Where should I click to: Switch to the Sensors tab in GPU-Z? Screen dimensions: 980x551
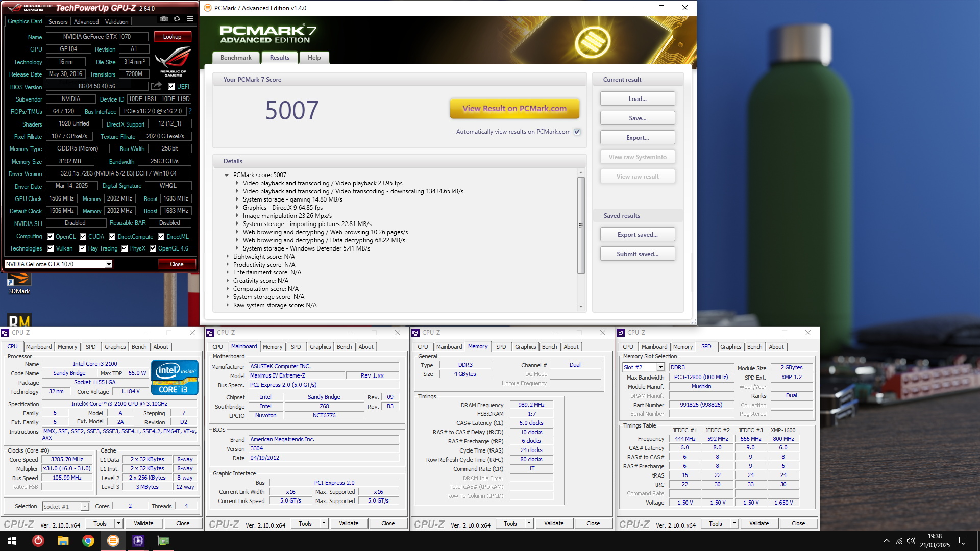point(58,21)
